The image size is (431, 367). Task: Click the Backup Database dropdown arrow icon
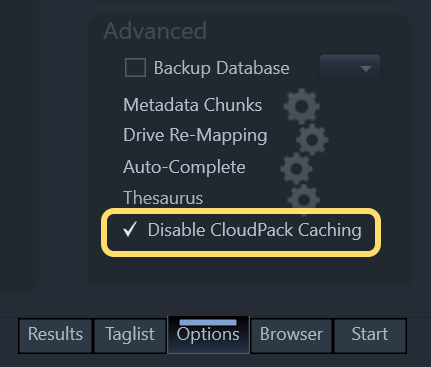point(366,69)
